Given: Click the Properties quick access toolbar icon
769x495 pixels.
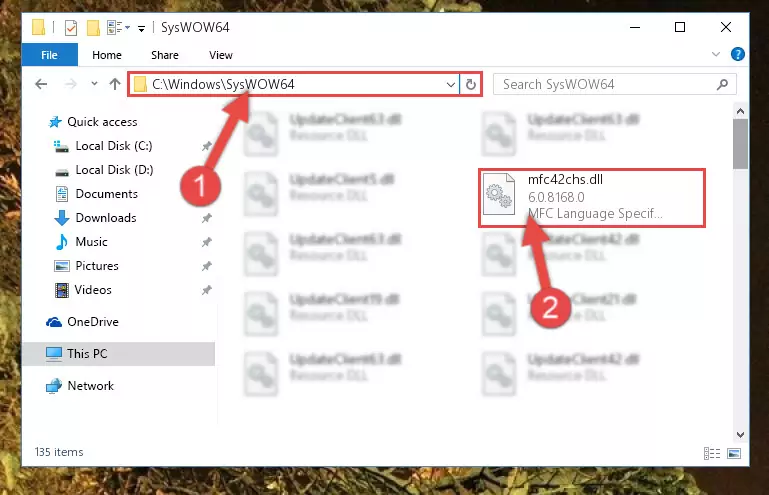Looking at the screenshot, I should click(x=71, y=27).
